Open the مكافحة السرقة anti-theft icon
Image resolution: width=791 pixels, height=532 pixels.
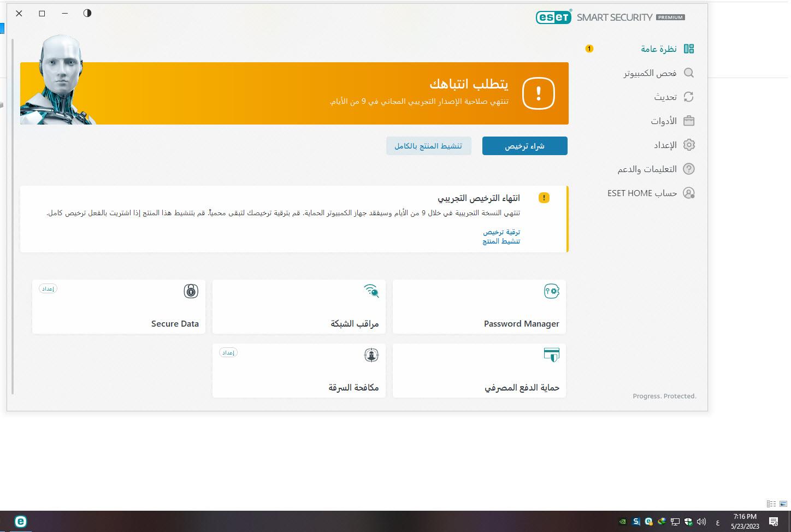[x=371, y=355]
